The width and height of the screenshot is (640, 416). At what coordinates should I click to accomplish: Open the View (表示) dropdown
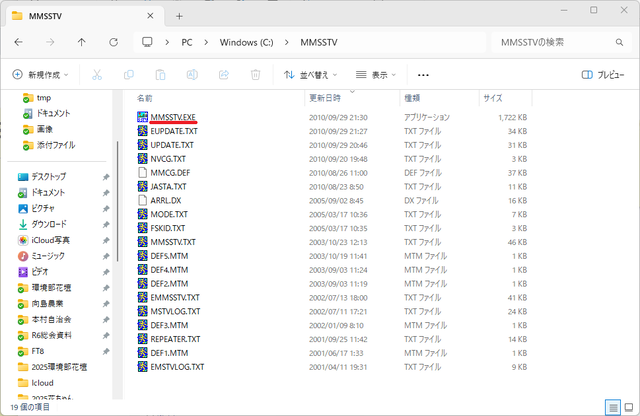[376, 75]
